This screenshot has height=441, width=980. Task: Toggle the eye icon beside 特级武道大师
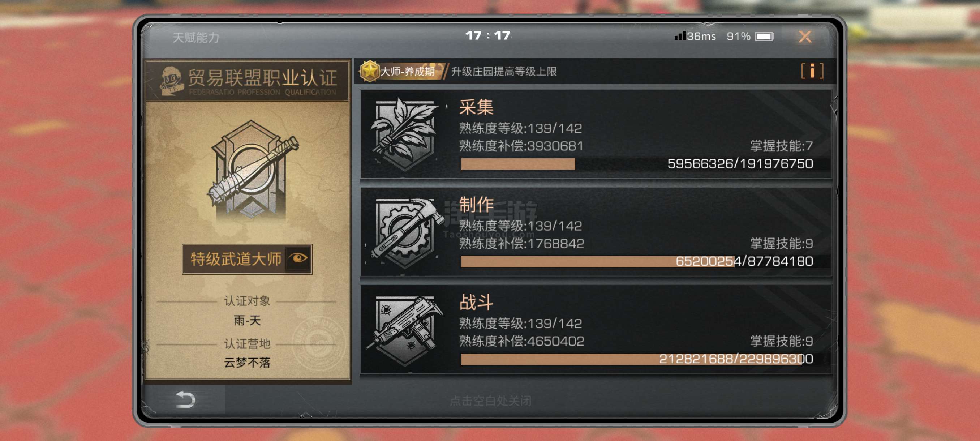[298, 259]
